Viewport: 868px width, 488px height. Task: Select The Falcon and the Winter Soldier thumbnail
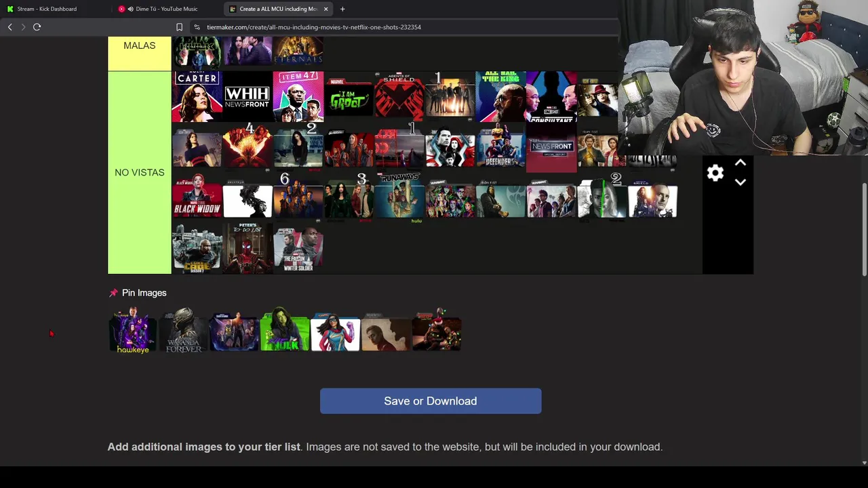pyautogui.click(x=298, y=248)
